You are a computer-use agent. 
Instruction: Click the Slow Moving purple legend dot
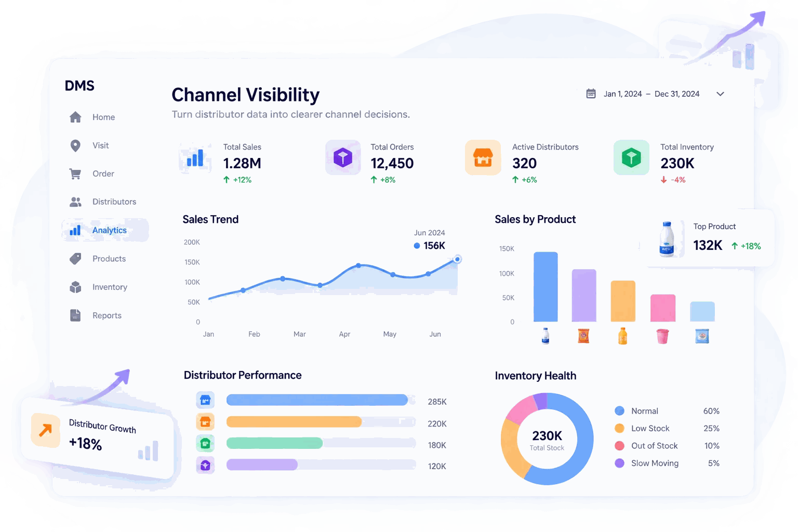619,463
